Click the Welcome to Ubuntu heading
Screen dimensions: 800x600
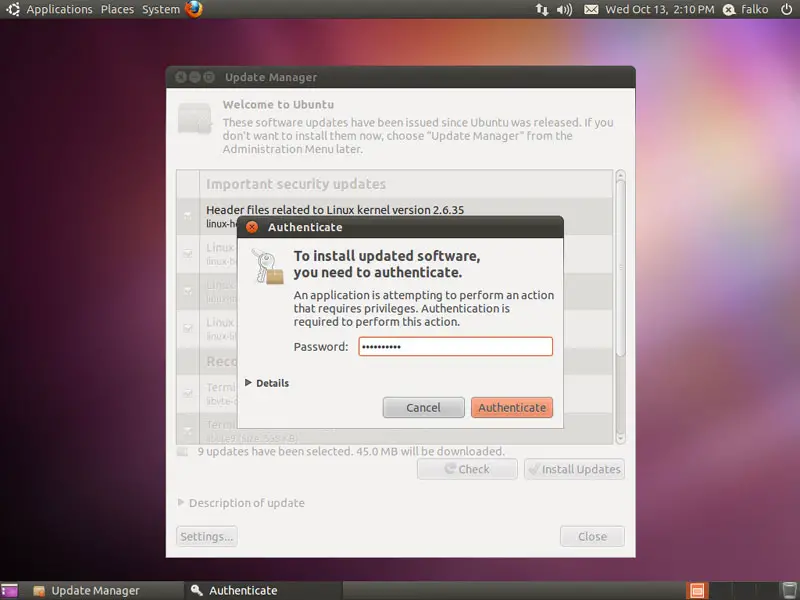click(x=278, y=105)
